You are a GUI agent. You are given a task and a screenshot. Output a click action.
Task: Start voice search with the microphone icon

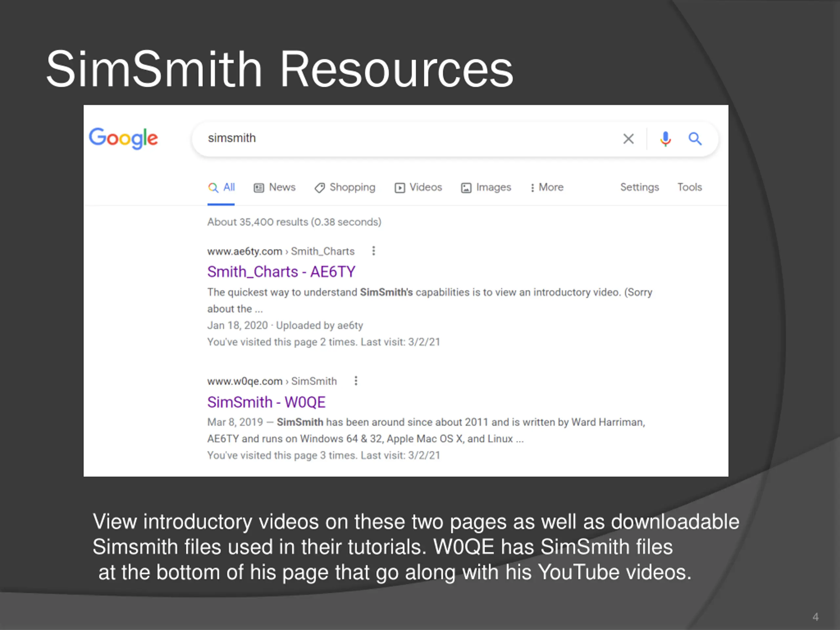tap(665, 139)
